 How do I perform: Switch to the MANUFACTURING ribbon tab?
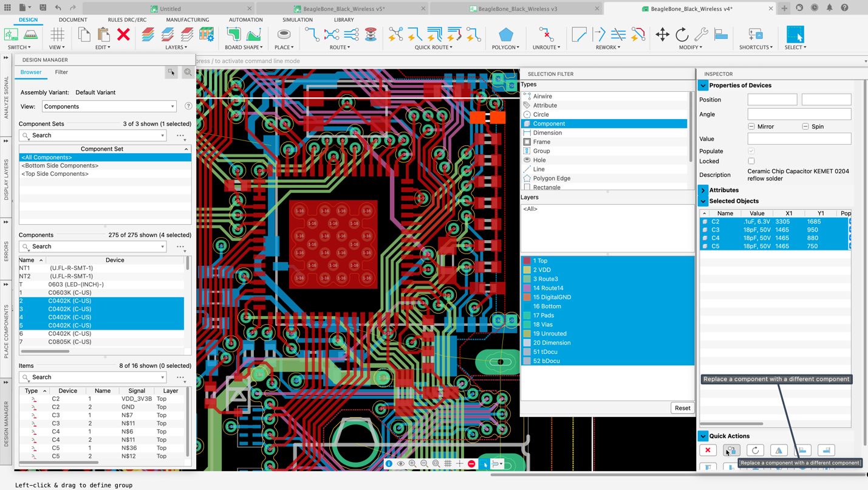pyautogui.click(x=188, y=19)
